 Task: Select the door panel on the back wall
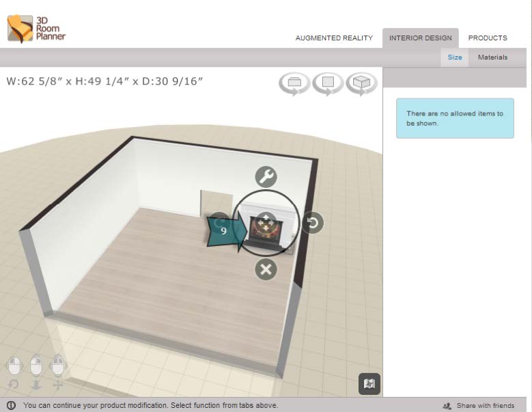tap(216, 202)
